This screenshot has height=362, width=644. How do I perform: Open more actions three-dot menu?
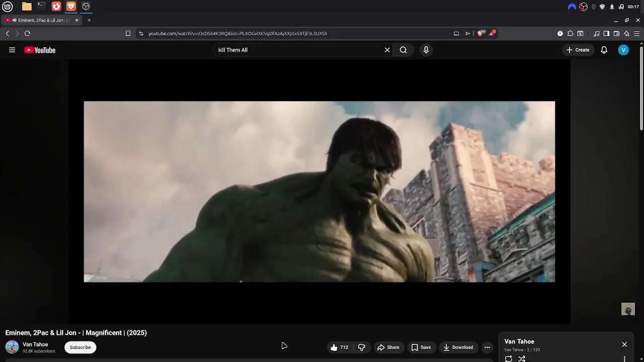point(487,347)
